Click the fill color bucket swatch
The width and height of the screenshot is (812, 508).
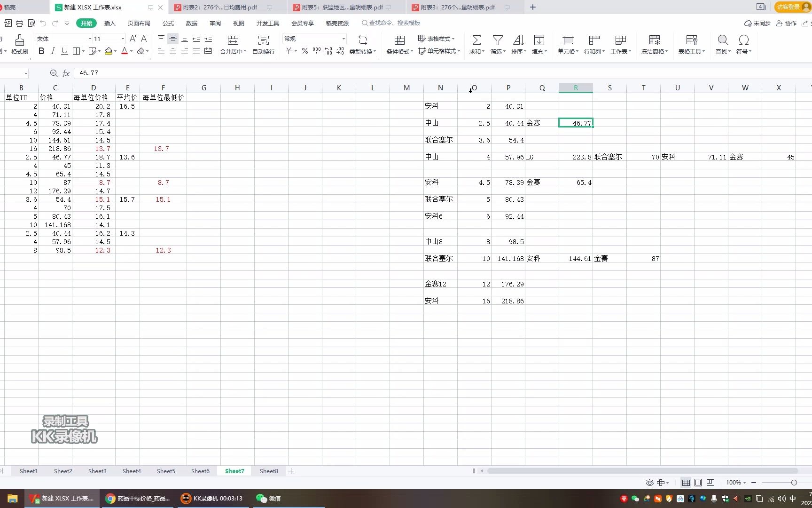click(x=109, y=51)
